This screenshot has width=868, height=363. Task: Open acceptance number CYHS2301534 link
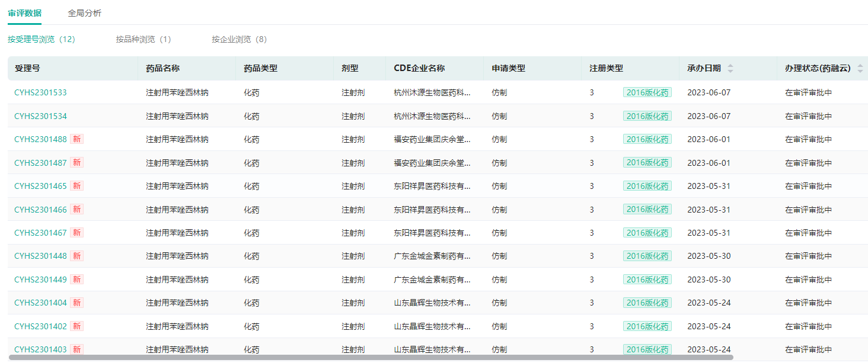click(40, 116)
